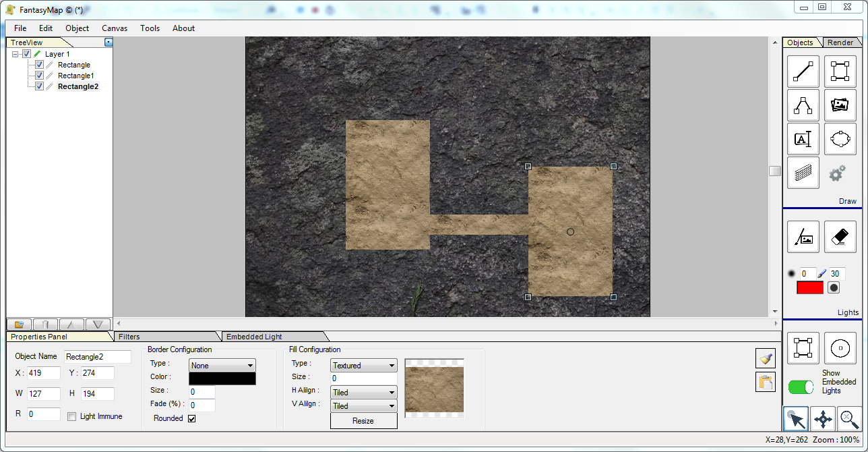Open the Border Type dropdown
This screenshot has height=452, width=868.
222,366
